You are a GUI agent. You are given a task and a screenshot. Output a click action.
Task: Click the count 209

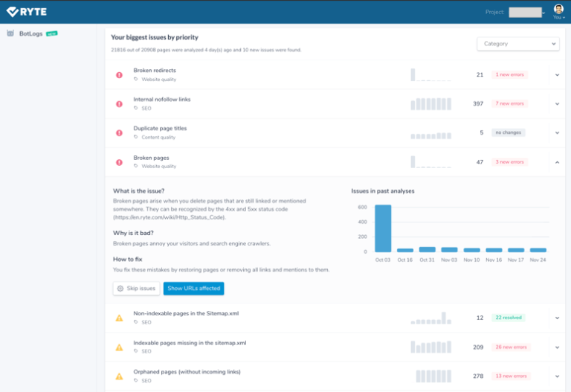coord(478,347)
